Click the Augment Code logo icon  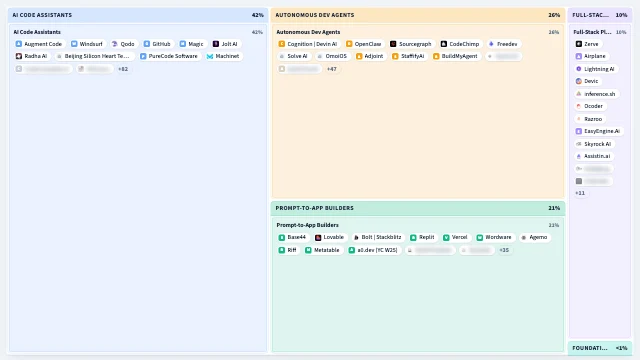pos(19,44)
